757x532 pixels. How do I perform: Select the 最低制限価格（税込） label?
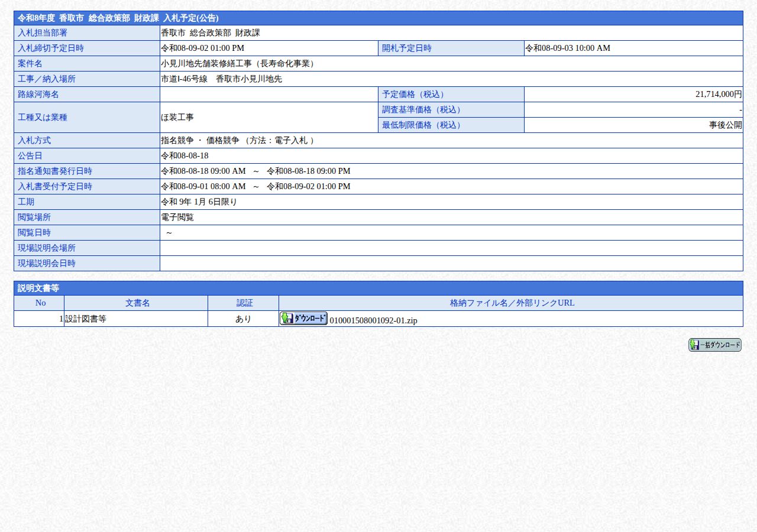451,125
